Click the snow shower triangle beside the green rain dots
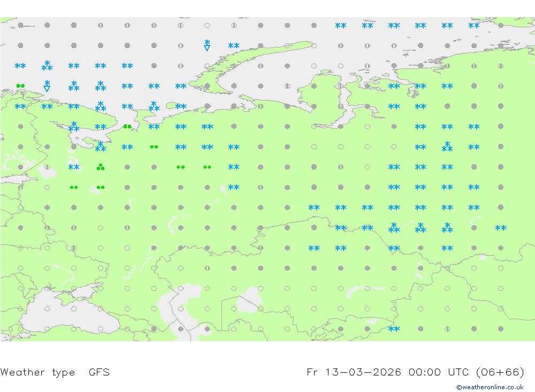Screen dimensions: 535x392 click(47, 86)
